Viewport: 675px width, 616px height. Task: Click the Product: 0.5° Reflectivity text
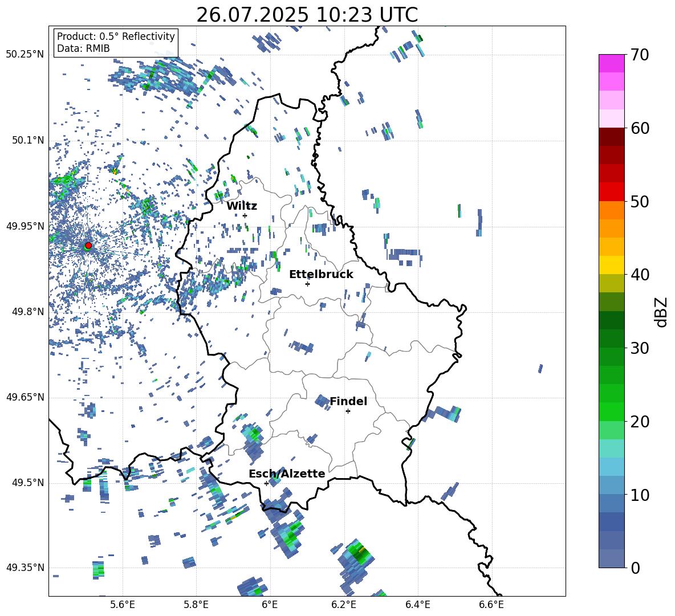116,36
